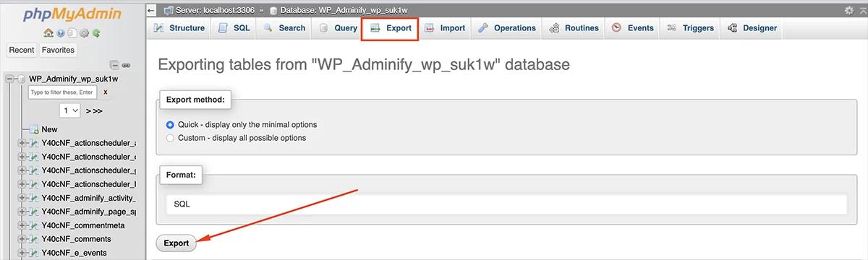Open Y40cNF_commentmeta table
This screenshot has width=868, height=260.
(x=83, y=225)
